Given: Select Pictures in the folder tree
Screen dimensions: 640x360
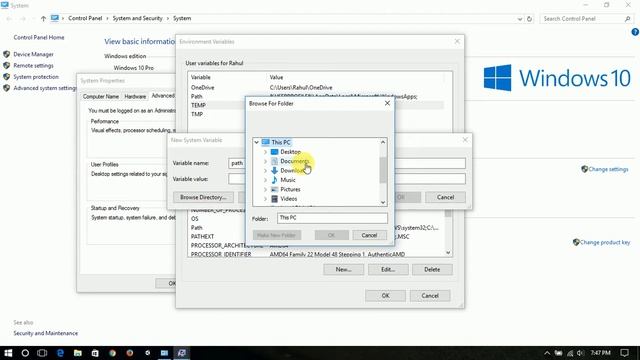Looking at the screenshot, I should (x=290, y=189).
